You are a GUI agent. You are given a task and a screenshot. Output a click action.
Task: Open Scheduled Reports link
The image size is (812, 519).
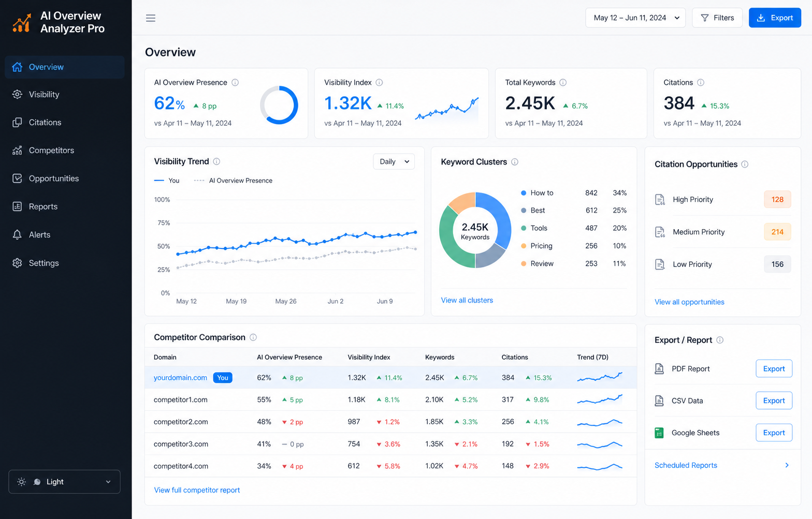click(x=686, y=466)
